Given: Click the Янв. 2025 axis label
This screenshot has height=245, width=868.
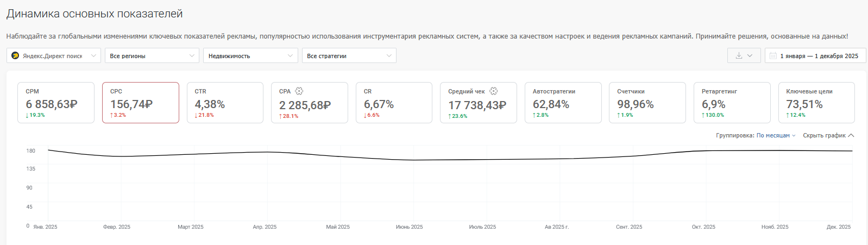Looking at the screenshot, I should [x=45, y=227].
